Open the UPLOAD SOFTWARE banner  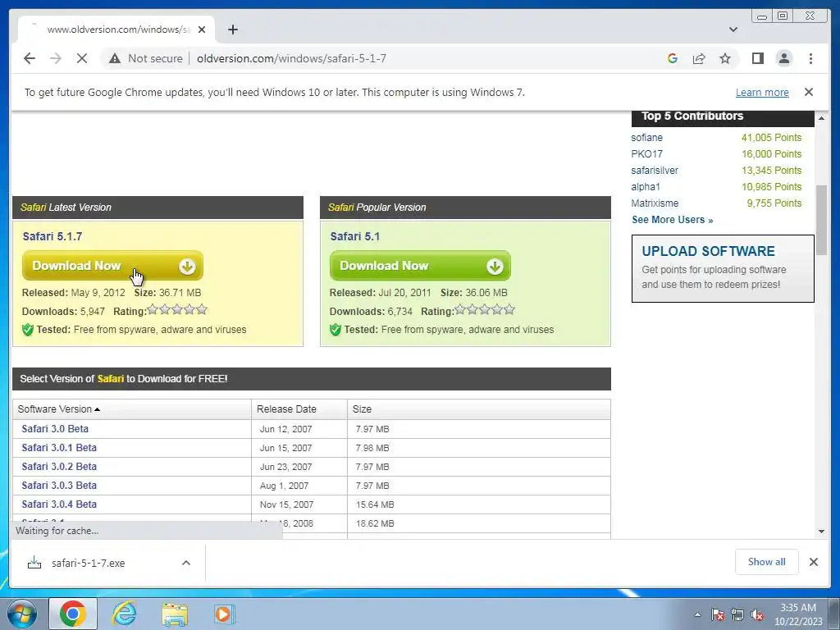pos(723,268)
